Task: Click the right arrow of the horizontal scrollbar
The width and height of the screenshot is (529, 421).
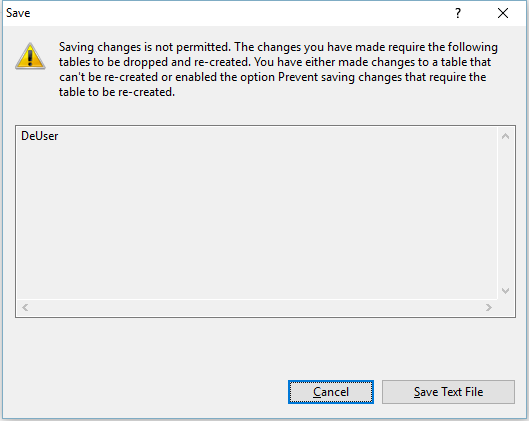Action: point(489,307)
